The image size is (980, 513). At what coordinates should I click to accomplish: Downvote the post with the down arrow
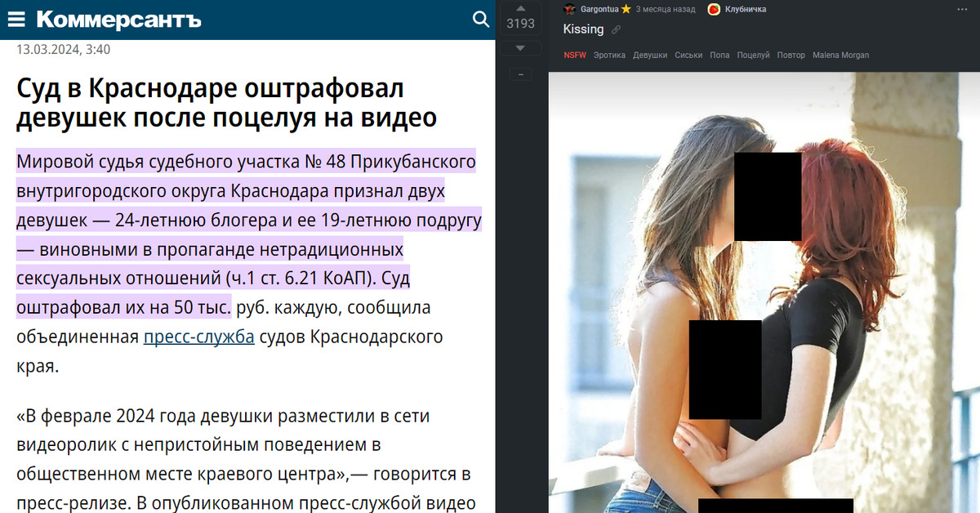pos(520,48)
